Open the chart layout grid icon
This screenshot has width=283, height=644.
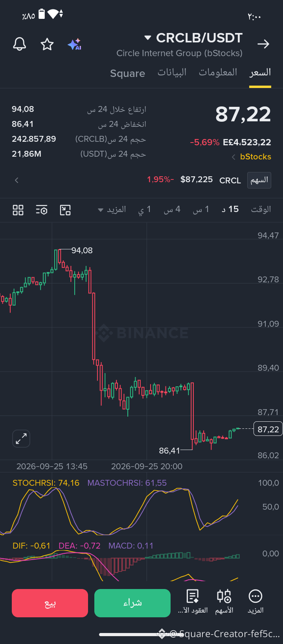coord(18,210)
